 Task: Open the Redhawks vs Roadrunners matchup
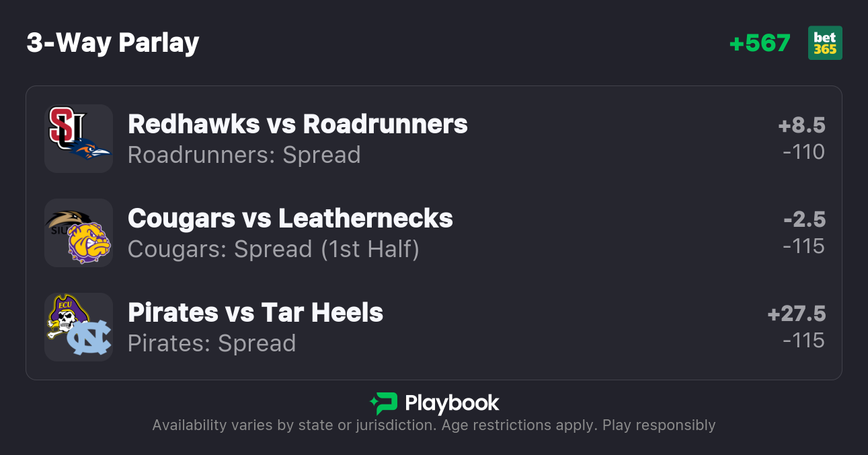coord(298,125)
